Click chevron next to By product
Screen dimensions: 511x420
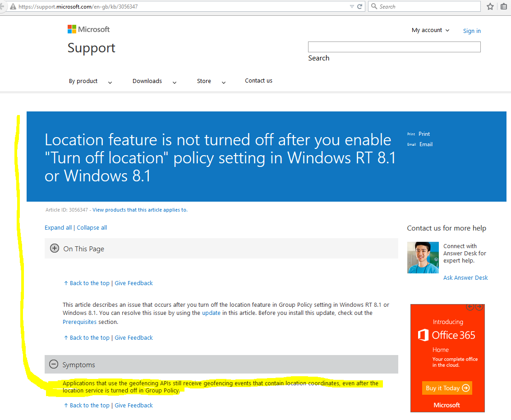[x=110, y=83]
